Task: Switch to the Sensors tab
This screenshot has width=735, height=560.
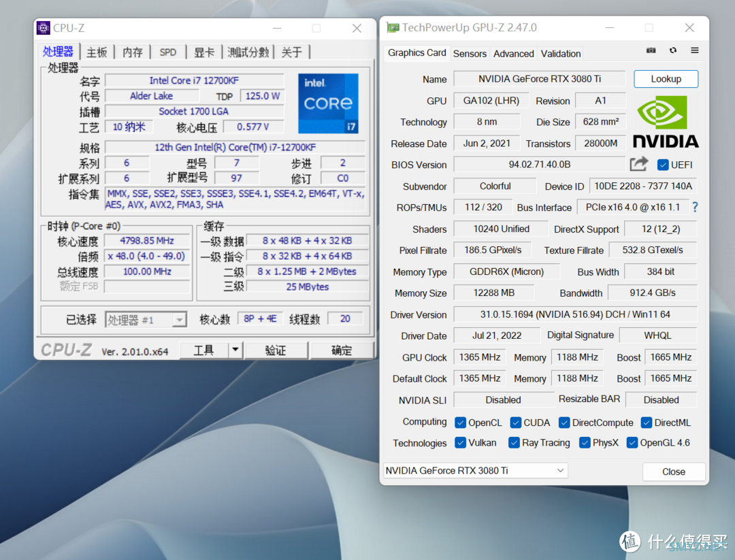Action: [470, 54]
